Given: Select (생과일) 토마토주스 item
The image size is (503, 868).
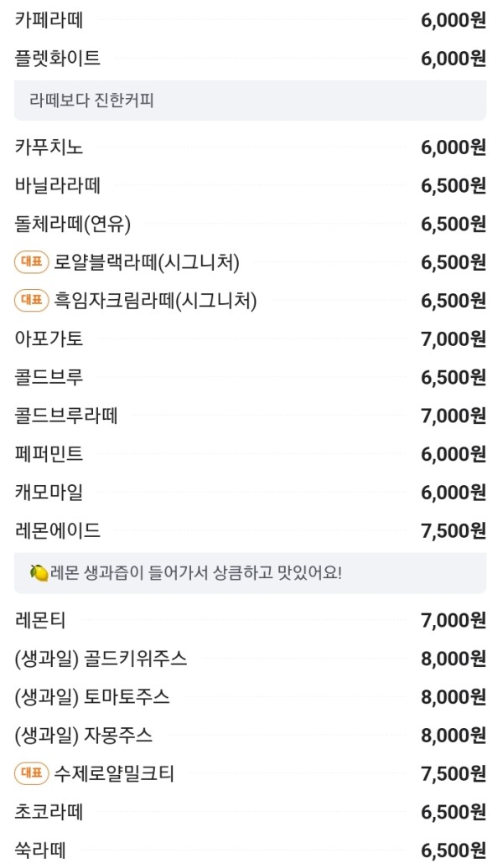Looking at the screenshot, I should pos(251,696).
